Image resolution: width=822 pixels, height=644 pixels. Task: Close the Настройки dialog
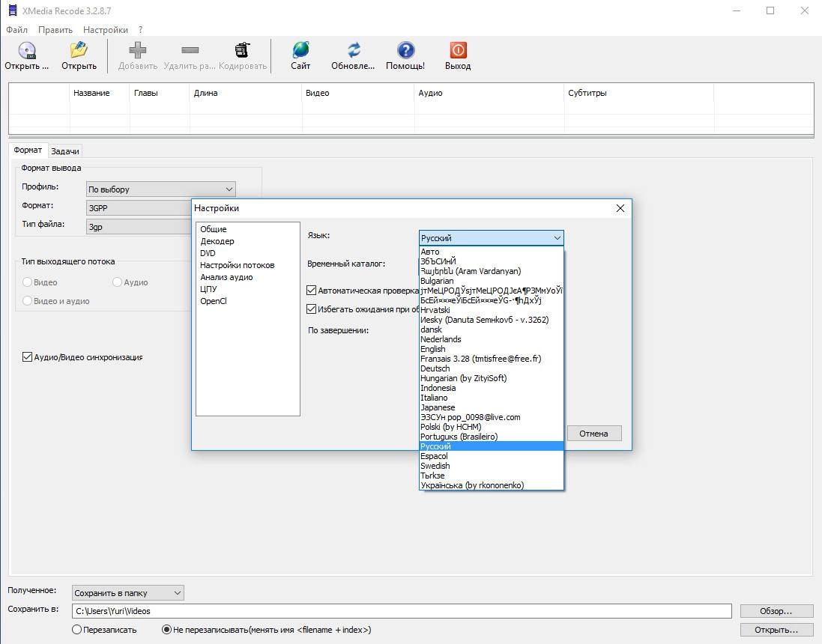[x=620, y=208]
